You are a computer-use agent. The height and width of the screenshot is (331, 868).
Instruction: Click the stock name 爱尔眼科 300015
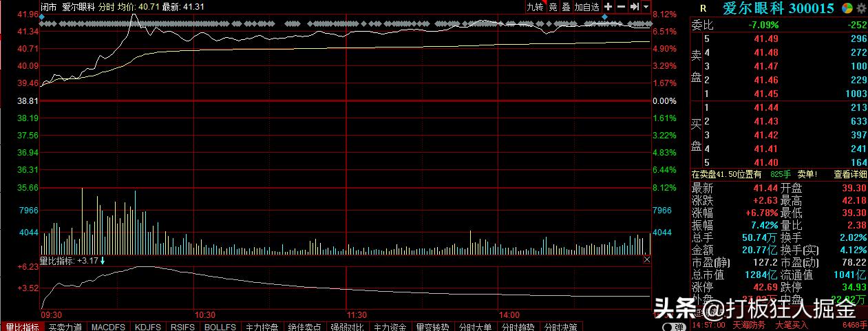click(x=778, y=8)
